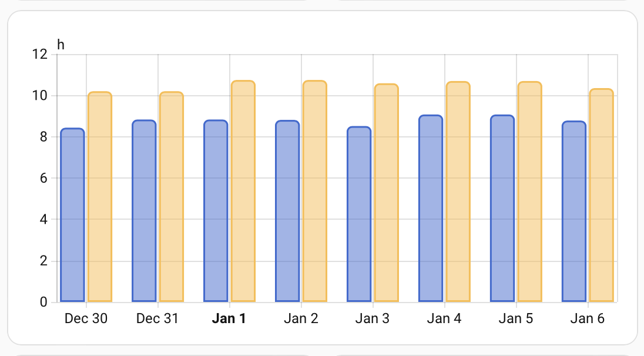Click the blue bar for Jan 3
The width and height of the screenshot is (644, 356).
point(359,214)
